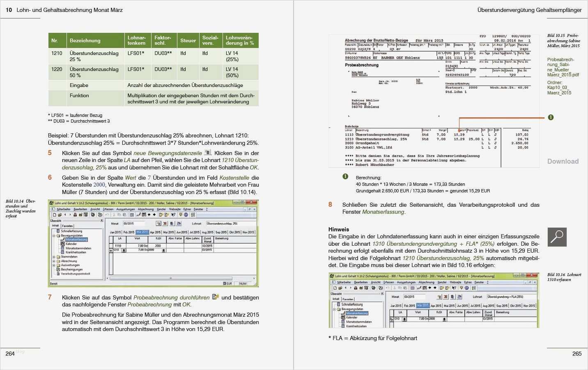This screenshot has width=588, height=370.
Task: Click the context help pointer icon in Bild 10.14
Action: [x=174, y=215]
